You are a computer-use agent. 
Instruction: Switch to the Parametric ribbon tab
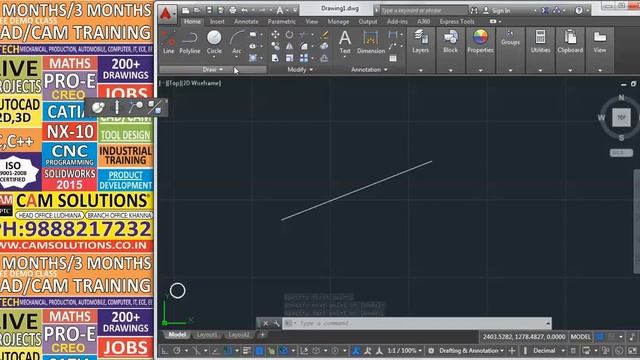[x=282, y=21]
